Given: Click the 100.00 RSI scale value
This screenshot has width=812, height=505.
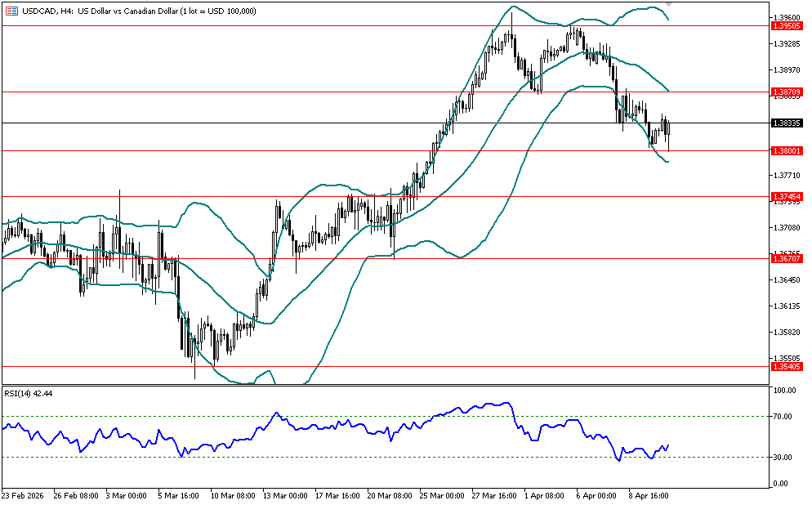Looking at the screenshot, I should click(x=785, y=391).
